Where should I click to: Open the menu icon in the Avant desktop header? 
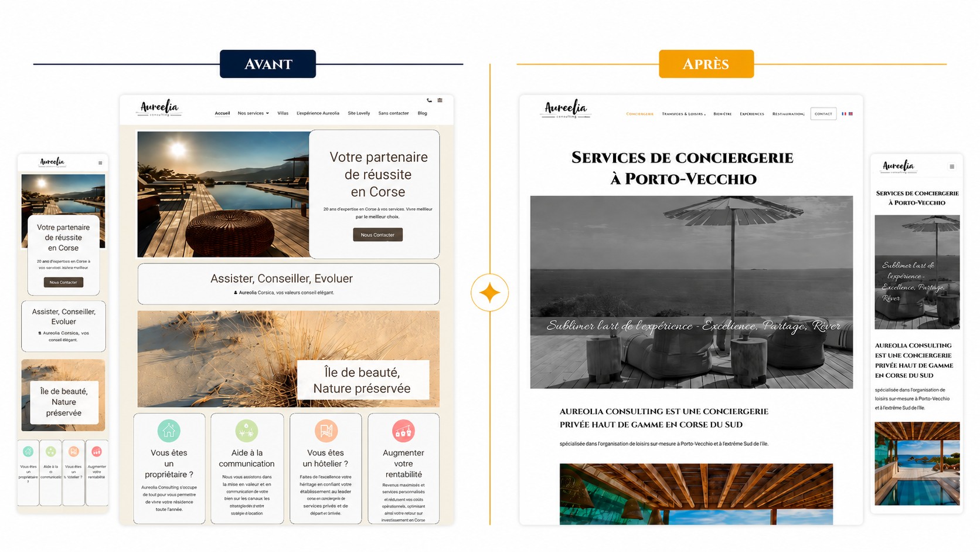440,100
